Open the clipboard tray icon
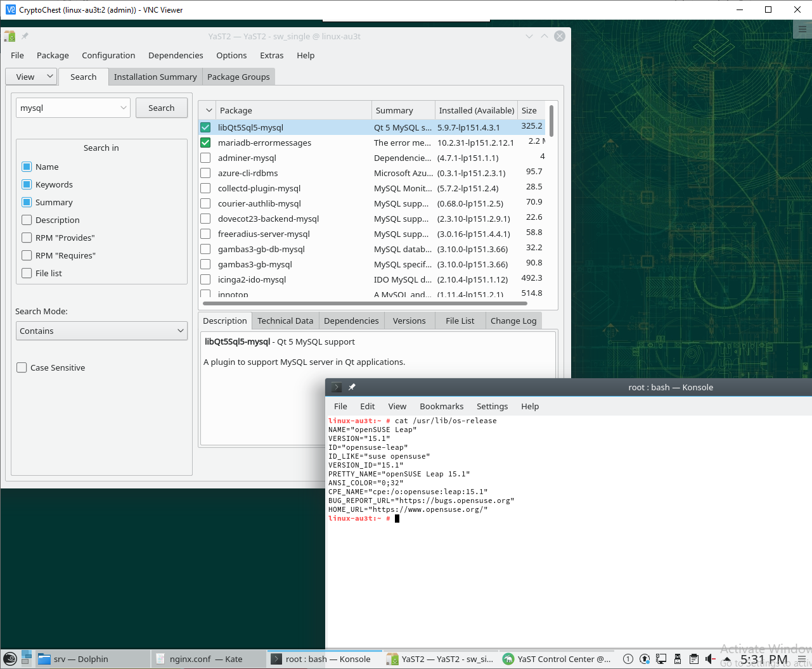 click(693, 659)
